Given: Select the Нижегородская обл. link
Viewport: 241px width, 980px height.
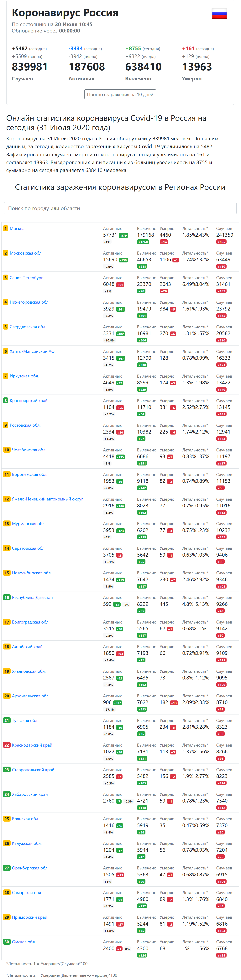Looking at the screenshot, I should [30, 302].
